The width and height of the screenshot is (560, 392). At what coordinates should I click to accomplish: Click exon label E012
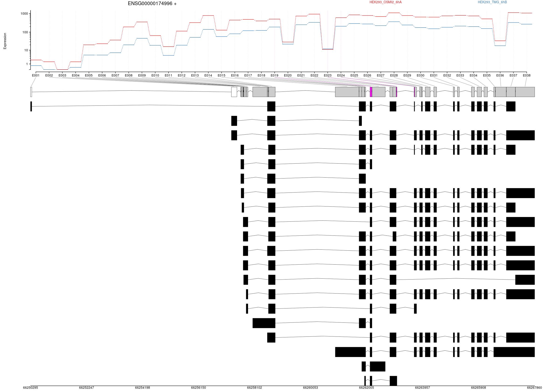coord(182,75)
